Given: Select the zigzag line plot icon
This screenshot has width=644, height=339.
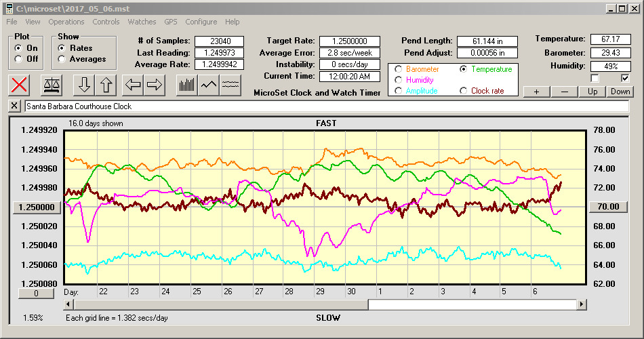Looking at the screenshot, I should (x=209, y=85).
